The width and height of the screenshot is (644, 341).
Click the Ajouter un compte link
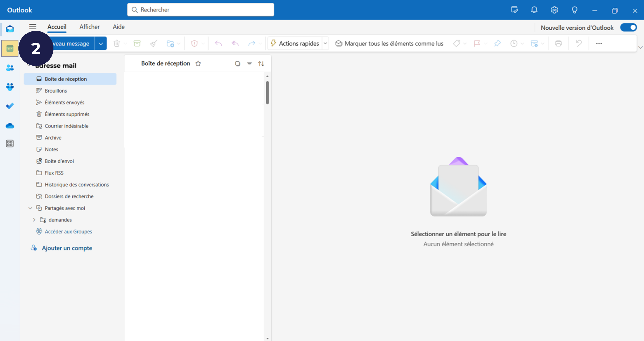(67, 248)
